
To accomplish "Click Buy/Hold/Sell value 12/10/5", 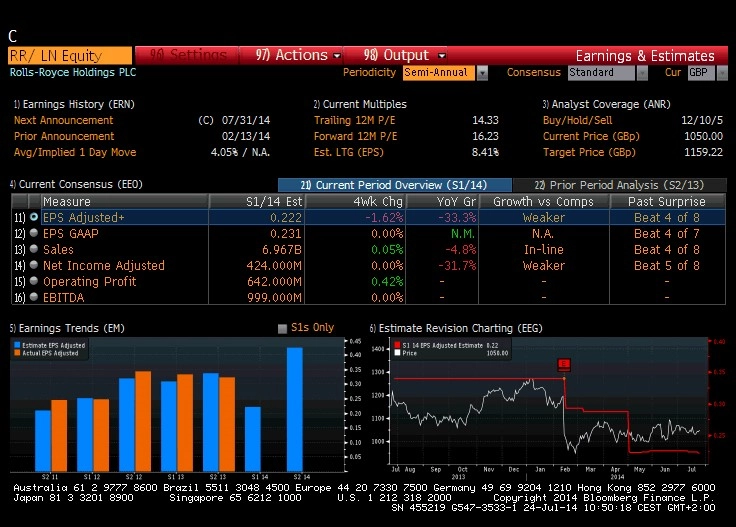I will 702,120.
